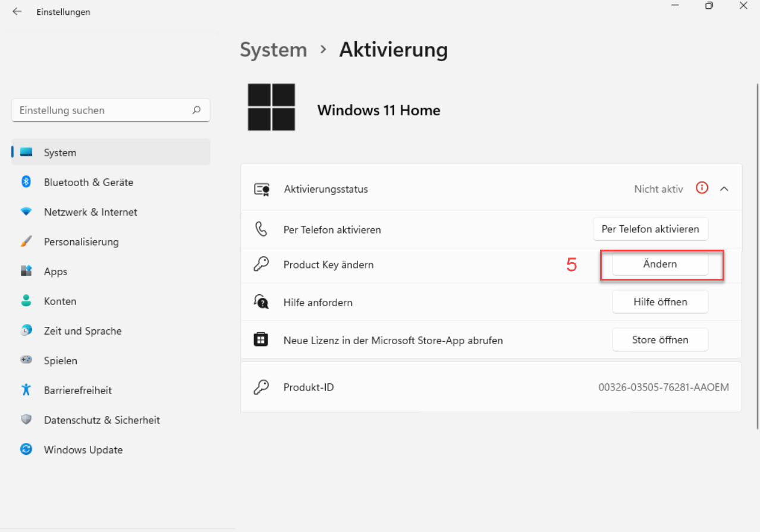Minimize the Einstellungen window

674,5
